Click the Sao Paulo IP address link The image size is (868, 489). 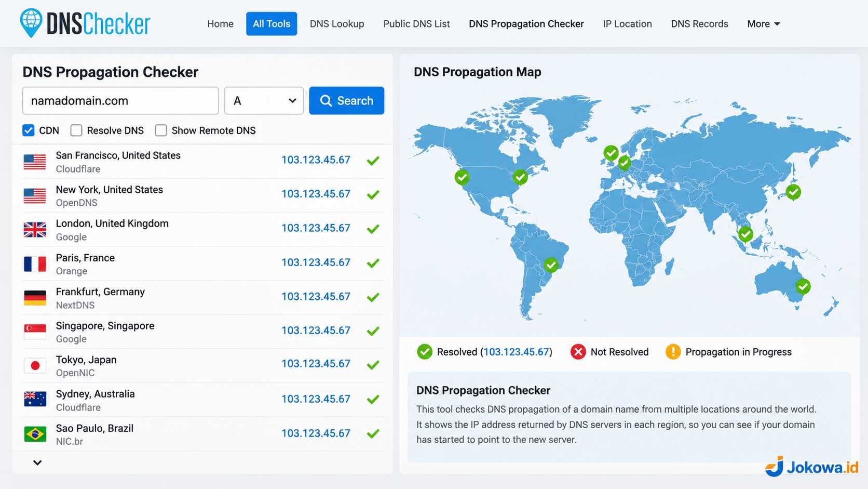[316, 433]
